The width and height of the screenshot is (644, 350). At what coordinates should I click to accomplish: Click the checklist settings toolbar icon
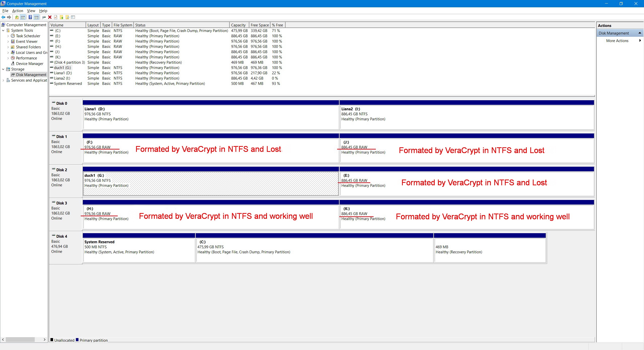pyautogui.click(x=73, y=17)
